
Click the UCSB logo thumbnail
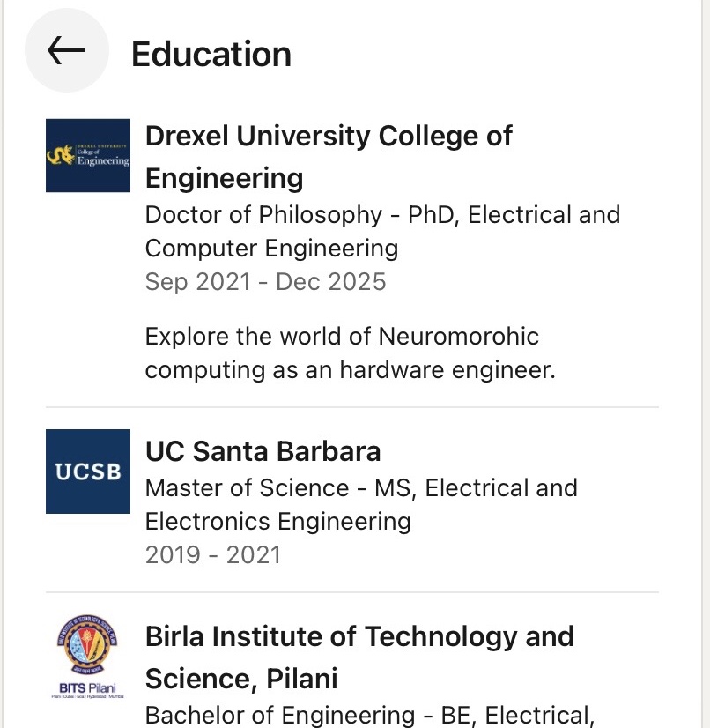point(88,472)
